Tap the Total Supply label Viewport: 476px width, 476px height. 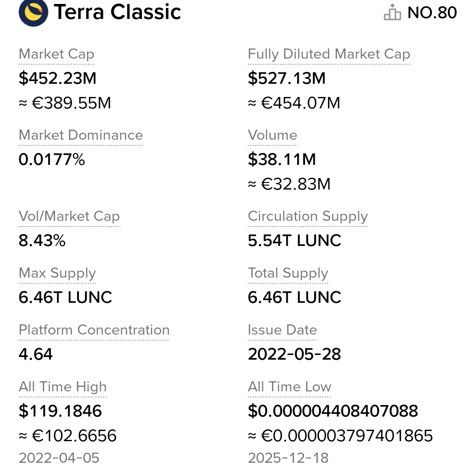coord(288,273)
